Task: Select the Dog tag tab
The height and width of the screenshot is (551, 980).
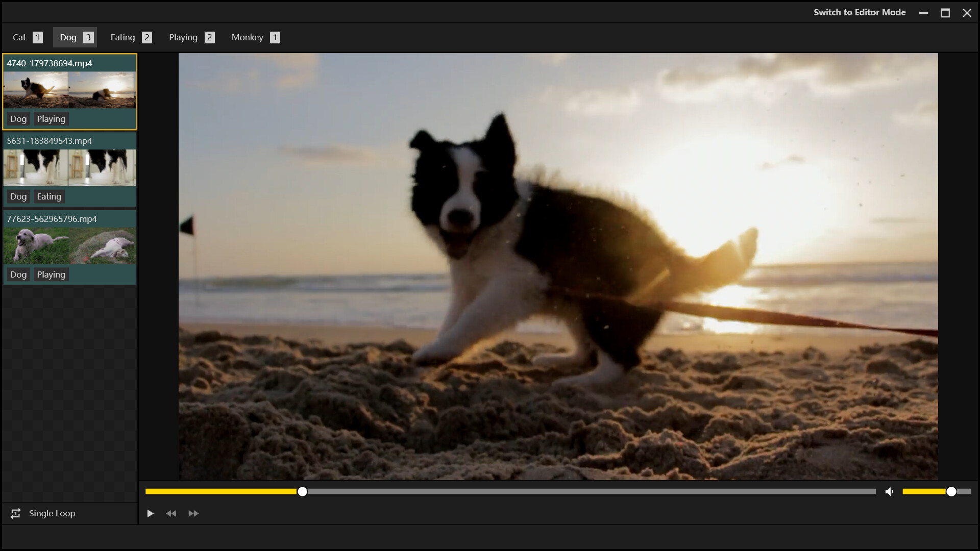Action: coord(75,37)
